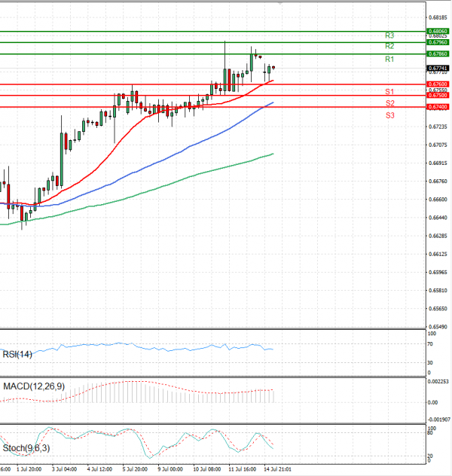
Task: Click the 0.66915 price axis value
Action: click(x=438, y=163)
